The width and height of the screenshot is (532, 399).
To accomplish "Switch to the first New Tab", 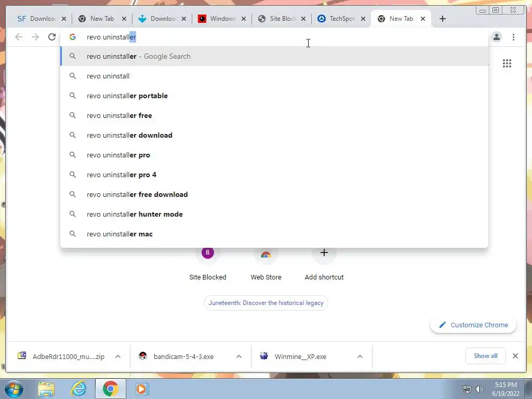I will (x=102, y=19).
